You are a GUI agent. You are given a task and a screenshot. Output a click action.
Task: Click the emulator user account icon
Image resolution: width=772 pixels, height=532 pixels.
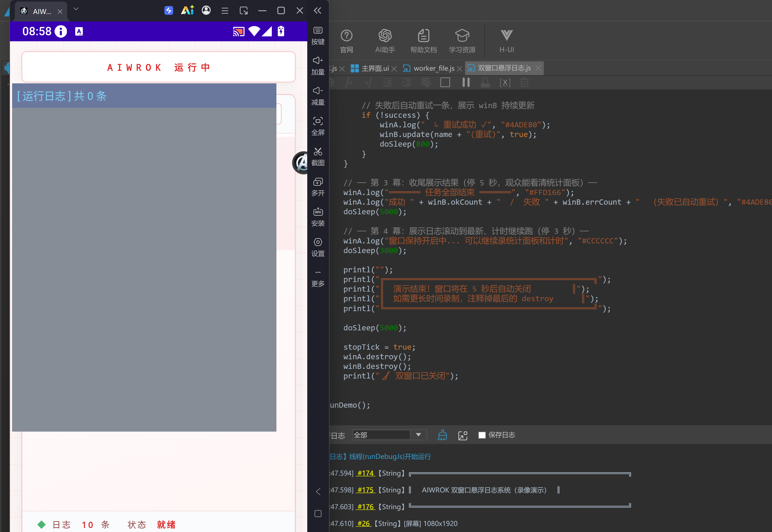tap(206, 10)
